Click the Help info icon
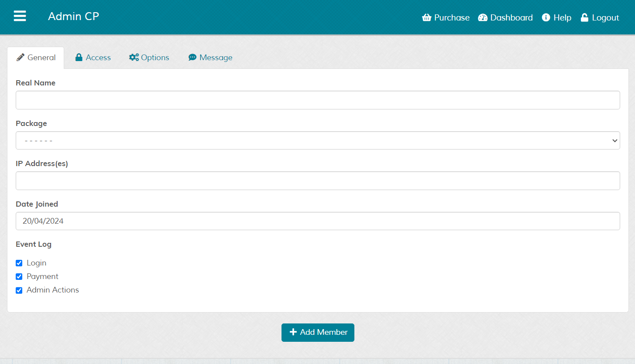The height and width of the screenshot is (364, 635). pyautogui.click(x=546, y=18)
